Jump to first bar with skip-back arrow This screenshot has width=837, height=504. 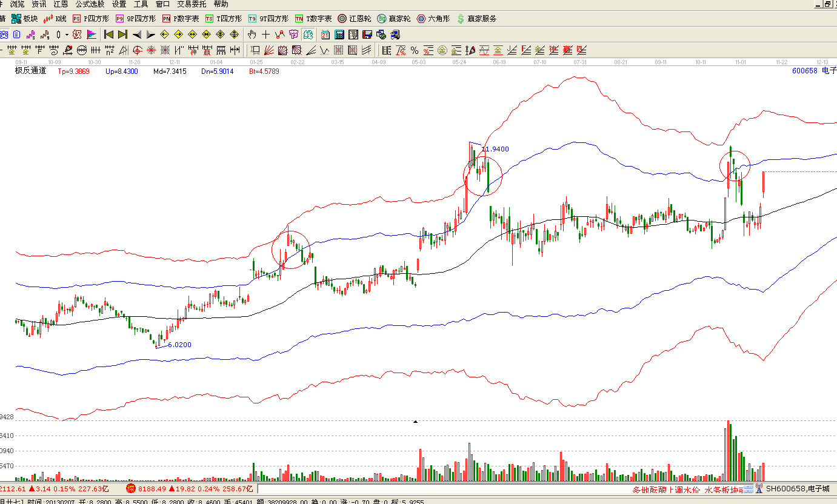click(109, 34)
